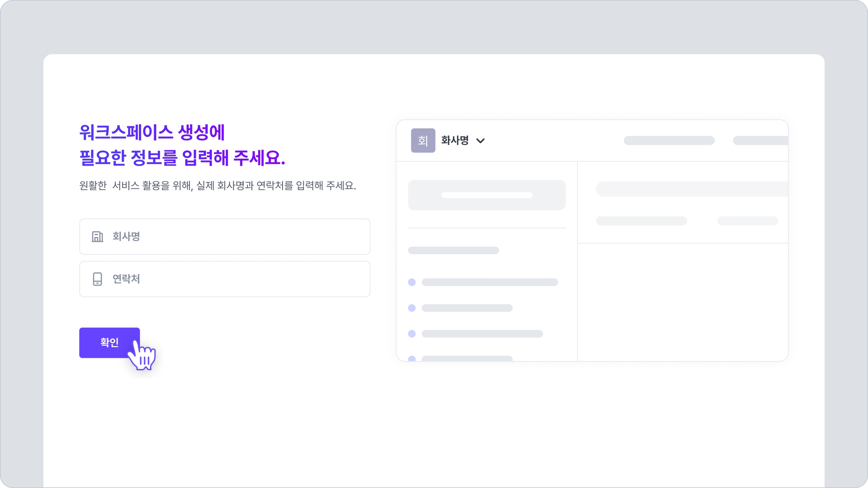The image size is (868, 488).
Task: Click the subtitle about 실제 회사명과 연락처
Action: pos(217,186)
